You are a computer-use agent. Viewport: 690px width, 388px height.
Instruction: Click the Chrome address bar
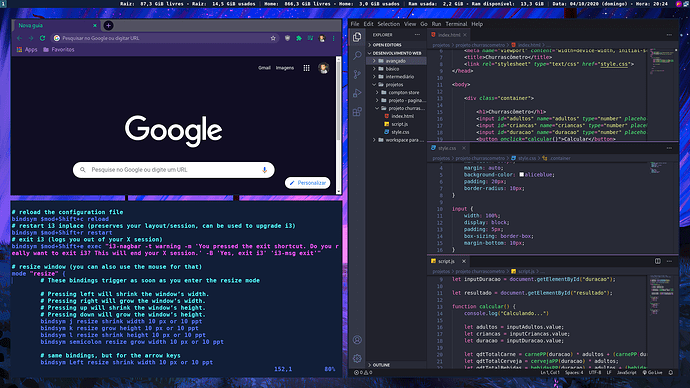(x=165, y=38)
